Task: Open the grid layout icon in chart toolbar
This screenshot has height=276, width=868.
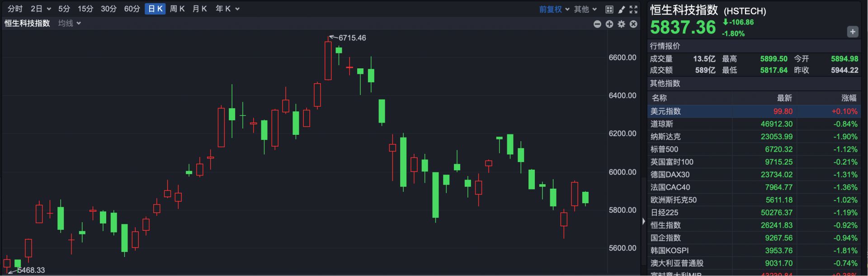Action: click(609, 9)
